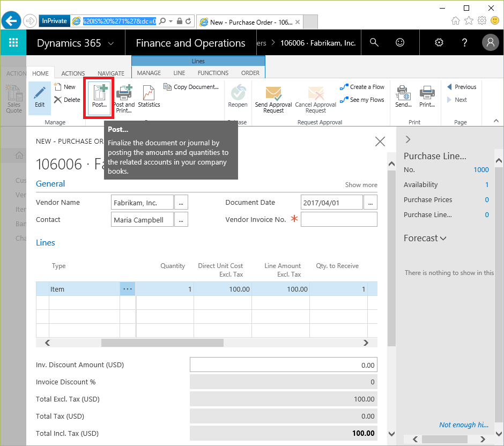Click the Sales Quote icon
This screenshot has height=446, width=504.
point(14,99)
